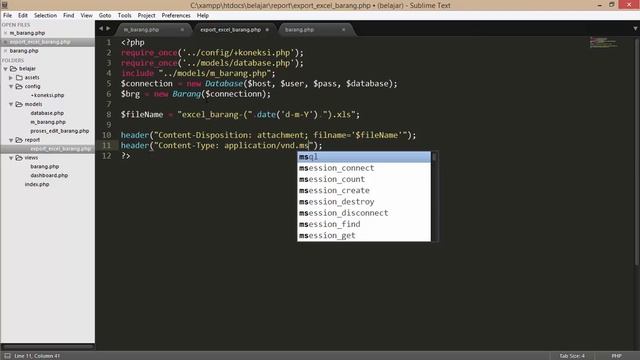The image size is (640, 360).
Task: Click the editor vertical scrollbar
Action: pos(637,152)
